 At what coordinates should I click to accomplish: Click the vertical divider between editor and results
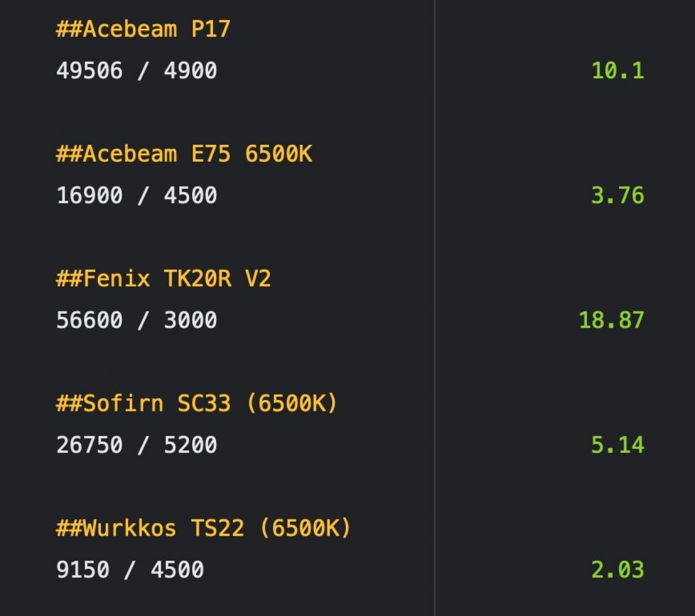point(434,308)
